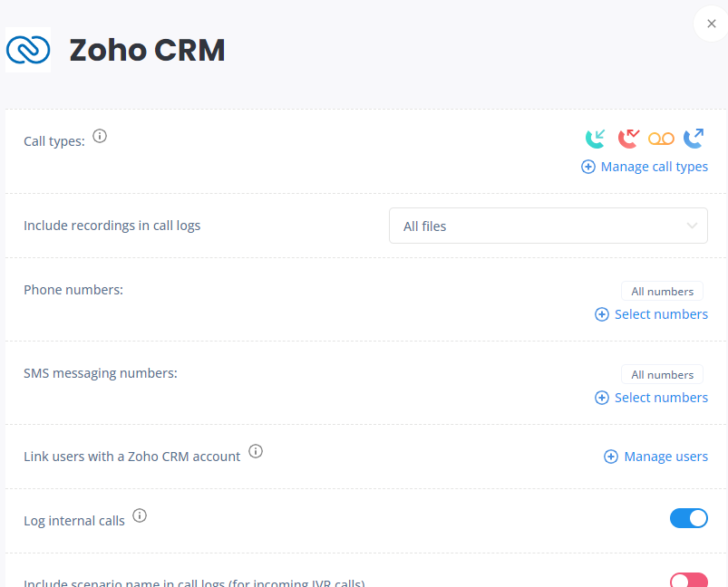Click the voicemail call type icon
The width and height of the screenshot is (728, 587).
[x=661, y=139]
